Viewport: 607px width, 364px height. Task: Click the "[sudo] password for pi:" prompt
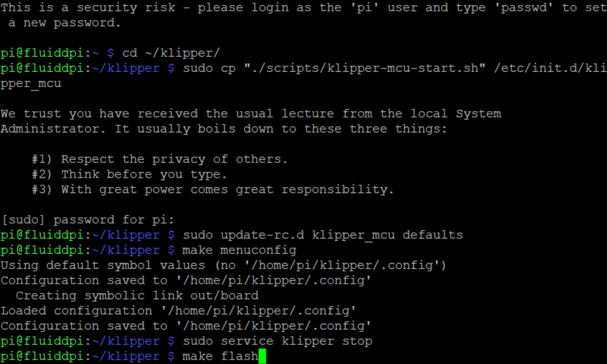tap(88, 220)
